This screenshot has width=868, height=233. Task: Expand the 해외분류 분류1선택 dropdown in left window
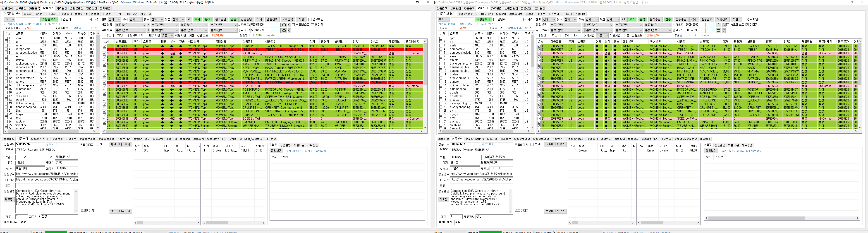click(x=130, y=25)
